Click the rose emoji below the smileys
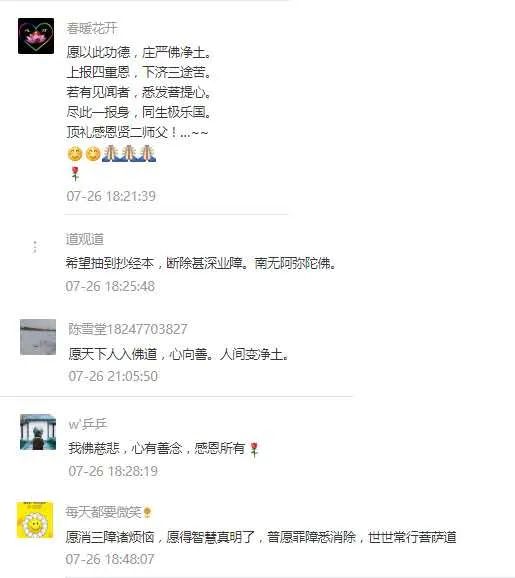This screenshot has width=515, height=578. (75, 174)
